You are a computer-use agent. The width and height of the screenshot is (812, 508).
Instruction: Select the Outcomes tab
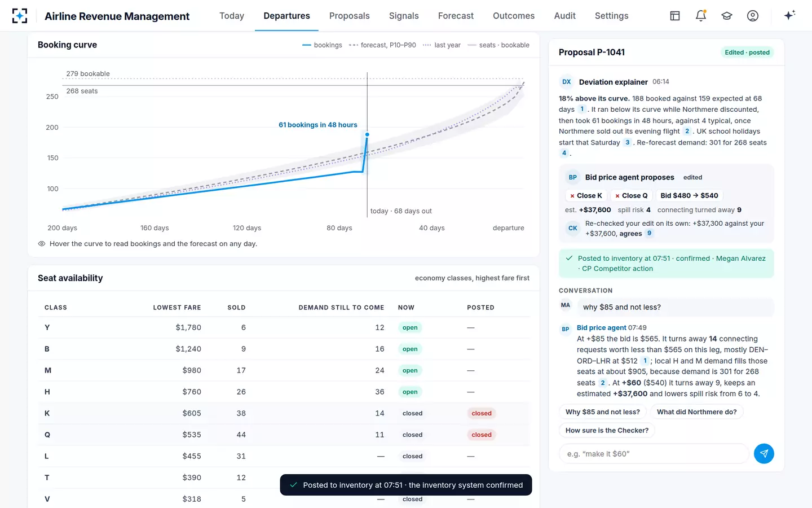click(514, 16)
